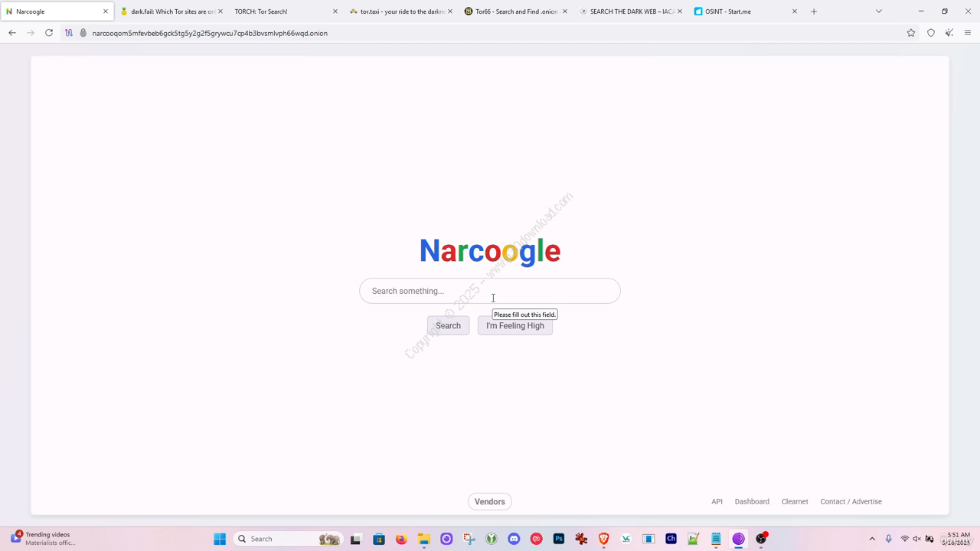Screen dimensions: 980x551
Task: Click the I'm Feeling High button
Action: coord(515,326)
